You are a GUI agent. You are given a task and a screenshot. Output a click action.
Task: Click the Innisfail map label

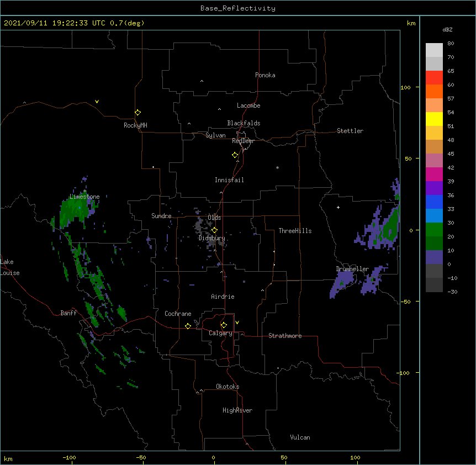(x=229, y=180)
